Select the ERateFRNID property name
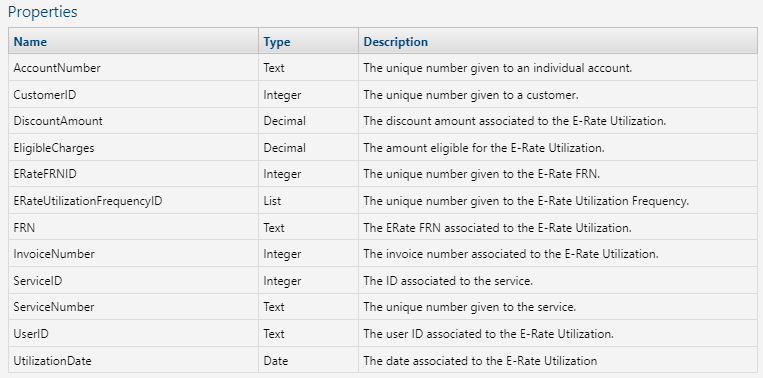 click(45, 174)
